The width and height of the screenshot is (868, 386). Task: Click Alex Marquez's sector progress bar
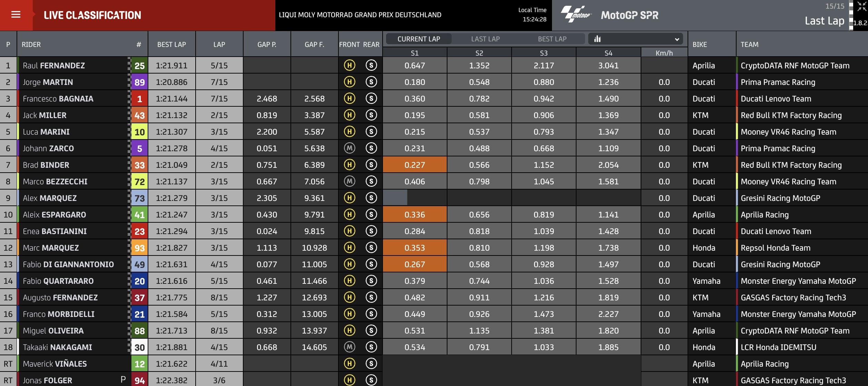[x=395, y=198]
